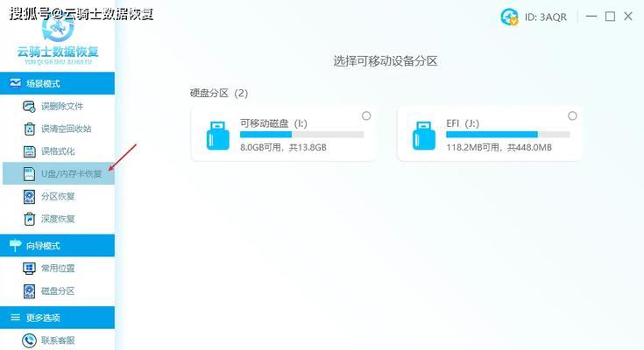Screen dimensions: 644x350
Task: Expand the 更多选项 section header
Action: tap(58, 317)
